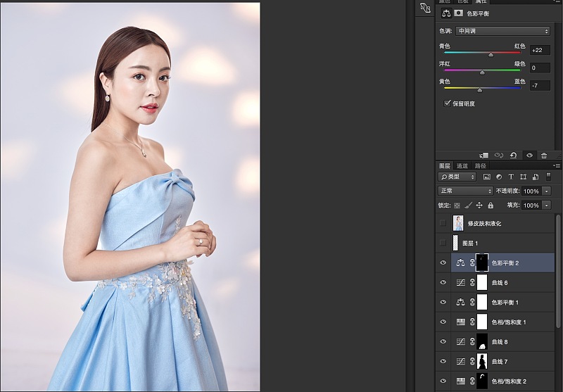563x392 pixels.
Task: Click lock position move icon
Action: click(479, 206)
